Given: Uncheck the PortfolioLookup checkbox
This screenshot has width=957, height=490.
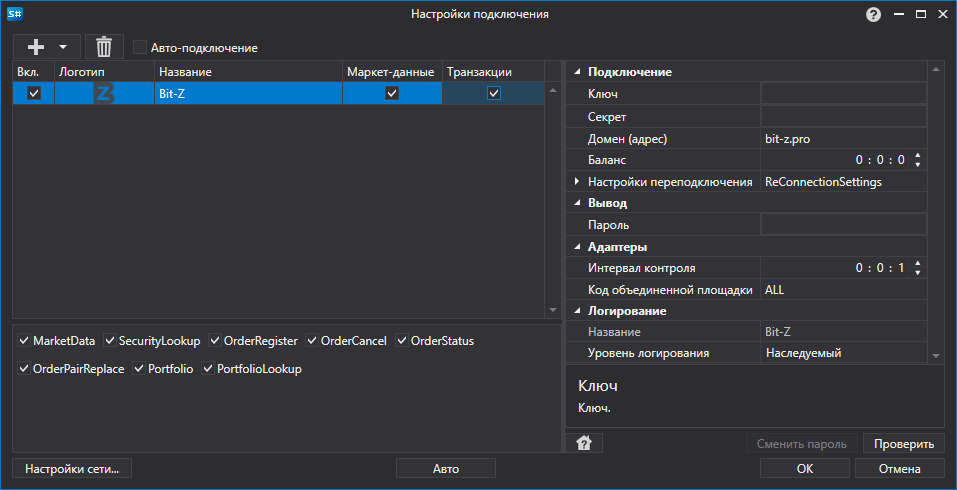Looking at the screenshot, I should point(208,369).
